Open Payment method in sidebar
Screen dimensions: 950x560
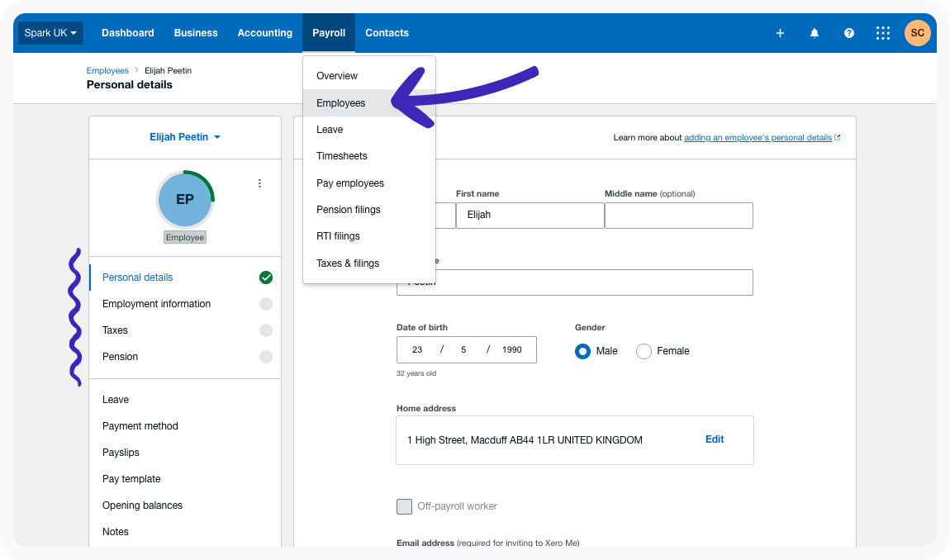pos(185,426)
